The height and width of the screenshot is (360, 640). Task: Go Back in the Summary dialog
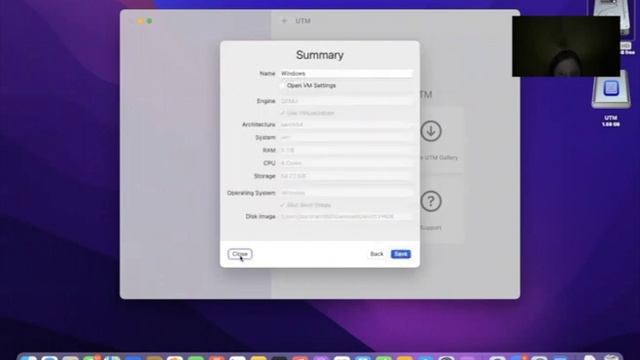click(376, 254)
